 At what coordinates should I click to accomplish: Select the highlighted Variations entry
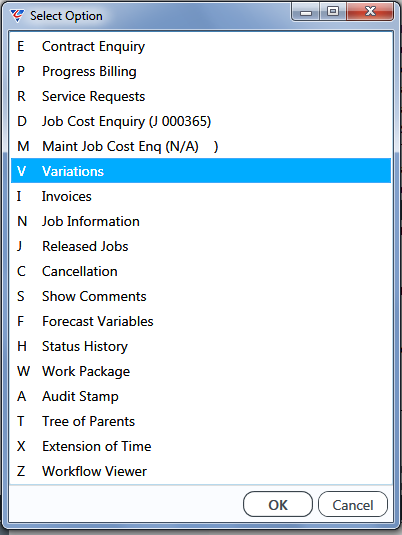tap(201, 171)
